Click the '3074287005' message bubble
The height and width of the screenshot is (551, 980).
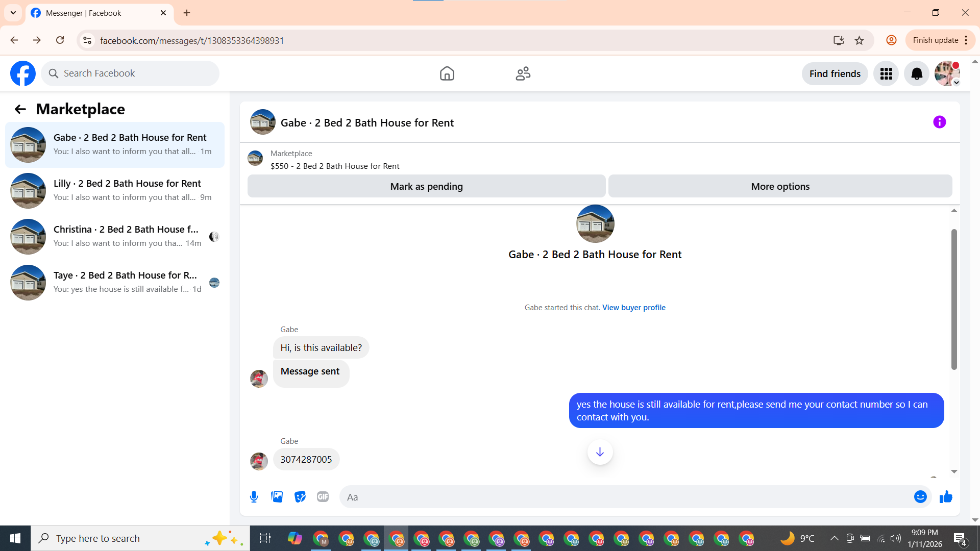pos(306,460)
